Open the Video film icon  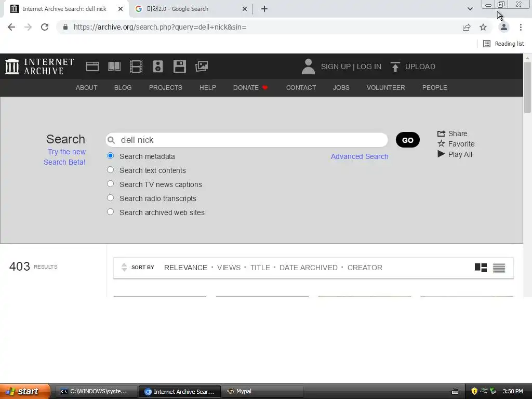(x=136, y=66)
